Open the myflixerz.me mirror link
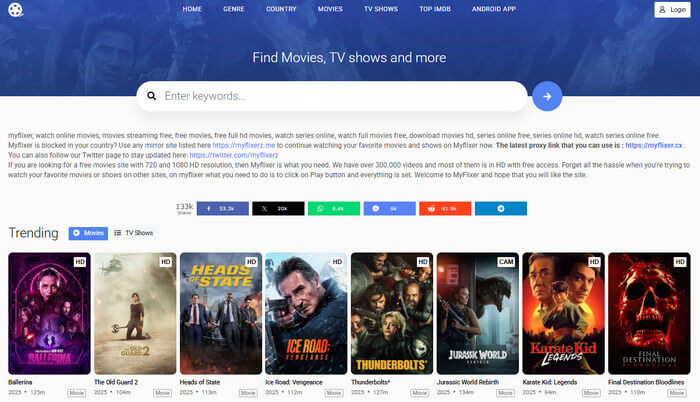 [x=244, y=145]
